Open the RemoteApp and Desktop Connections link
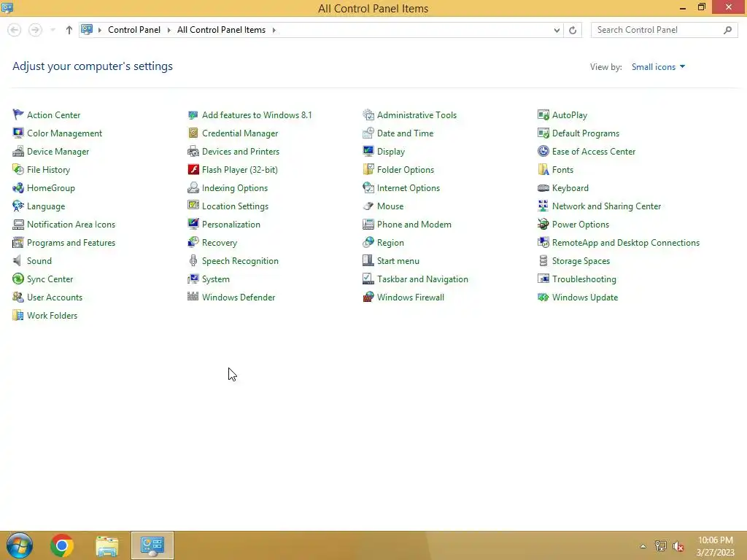Viewport: 747px width, 560px height. pos(625,243)
